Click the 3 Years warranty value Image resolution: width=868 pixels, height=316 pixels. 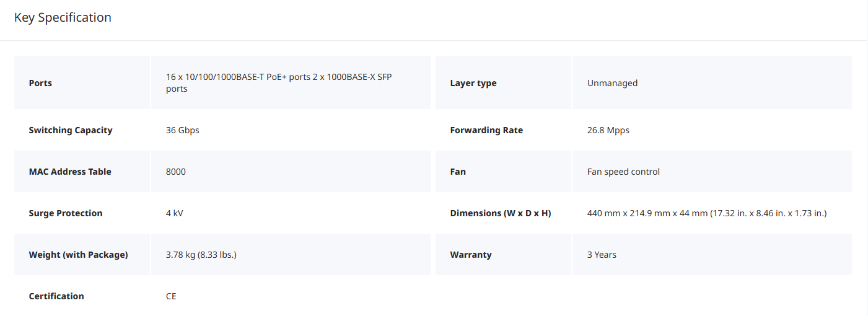click(x=602, y=255)
